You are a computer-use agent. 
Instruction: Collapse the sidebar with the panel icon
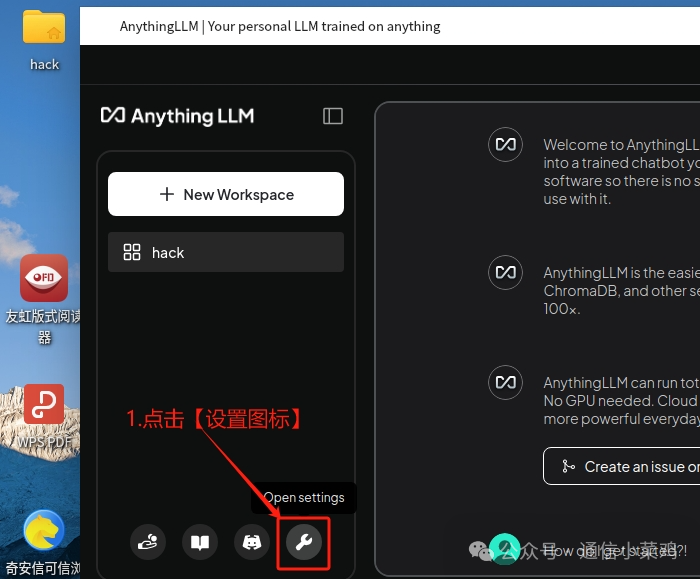click(x=333, y=116)
